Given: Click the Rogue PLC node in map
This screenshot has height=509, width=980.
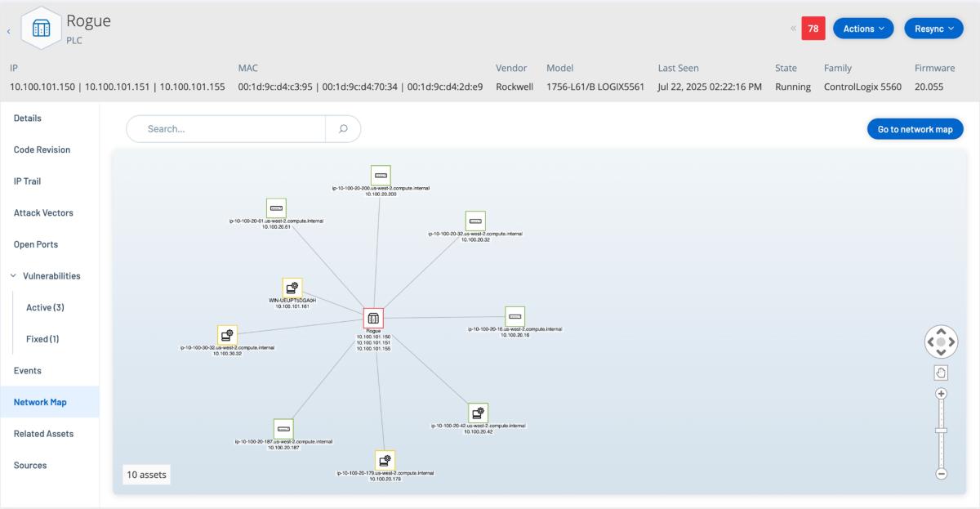Looking at the screenshot, I should pos(373,319).
